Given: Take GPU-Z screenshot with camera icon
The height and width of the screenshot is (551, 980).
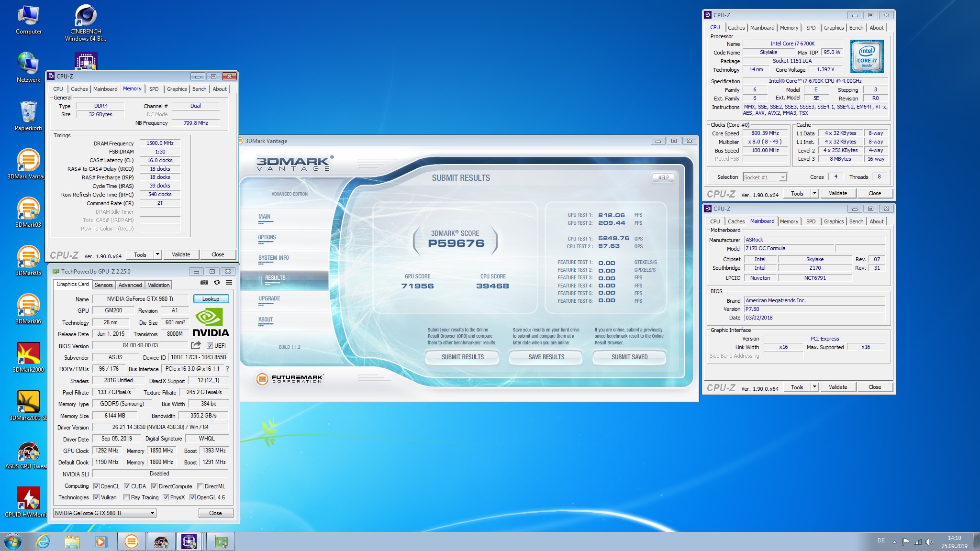Looking at the screenshot, I should pyautogui.click(x=204, y=283).
